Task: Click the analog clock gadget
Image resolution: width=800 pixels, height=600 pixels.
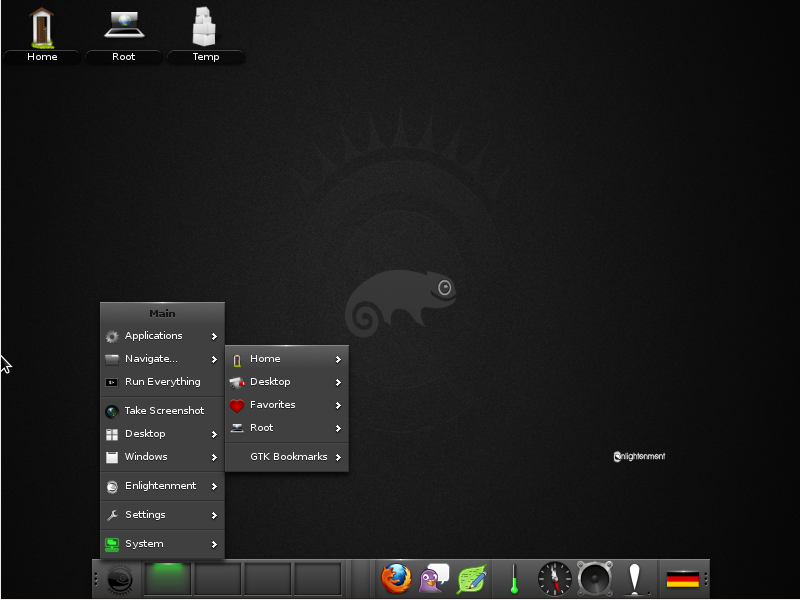Action: (x=553, y=578)
